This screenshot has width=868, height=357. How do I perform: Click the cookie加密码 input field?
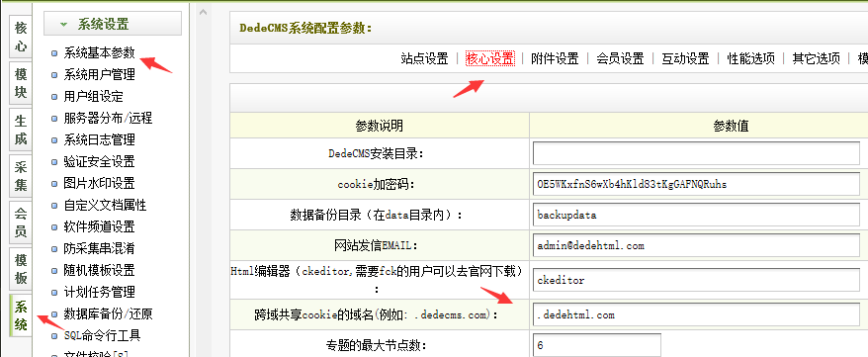coord(696,184)
